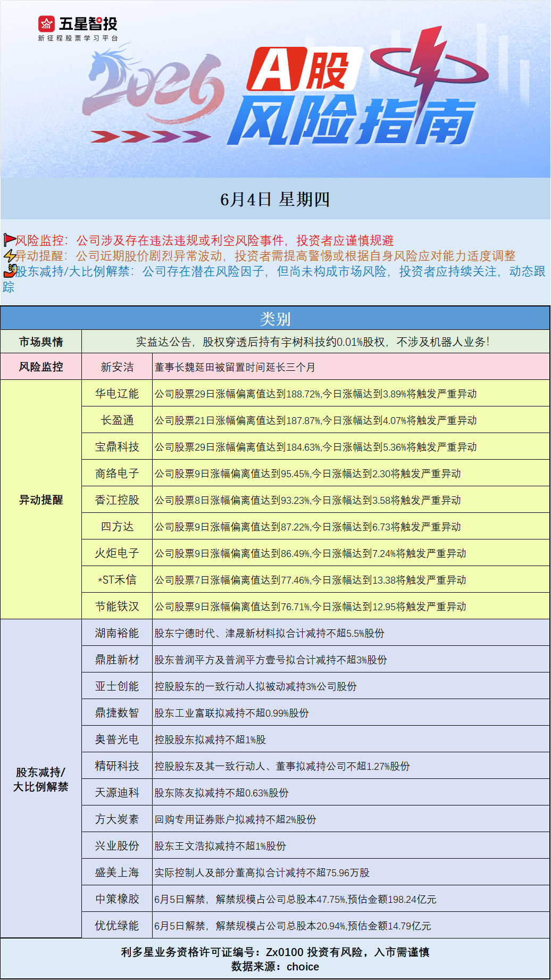Click the red flag icon beside 风险监控
551x980 pixels.
[10, 240]
